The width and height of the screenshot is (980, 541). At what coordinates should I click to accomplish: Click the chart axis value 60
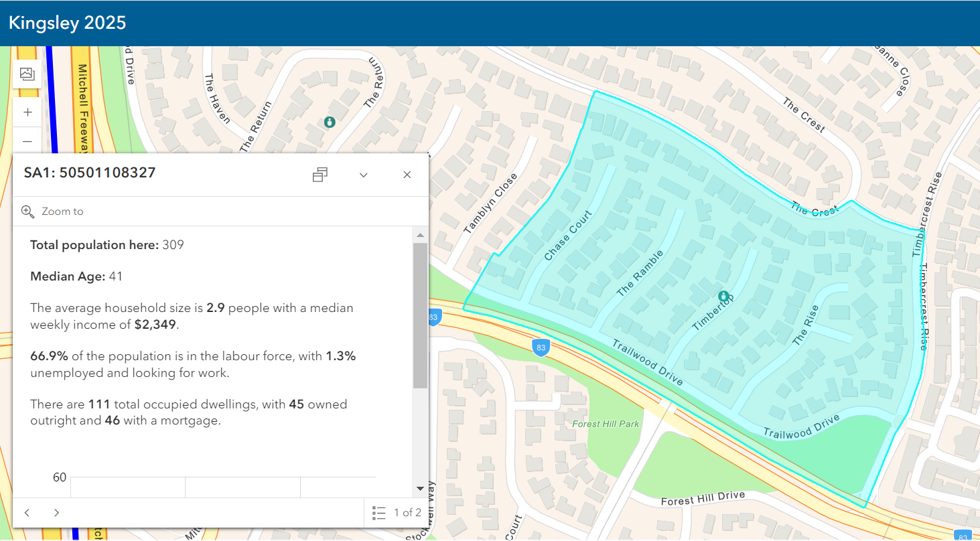tap(60, 477)
